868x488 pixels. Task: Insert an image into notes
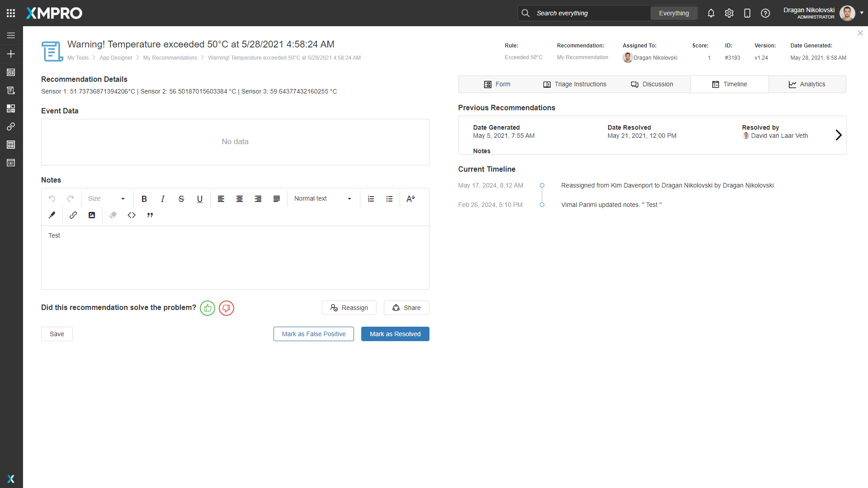pyautogui.click(x=92, y=215)
